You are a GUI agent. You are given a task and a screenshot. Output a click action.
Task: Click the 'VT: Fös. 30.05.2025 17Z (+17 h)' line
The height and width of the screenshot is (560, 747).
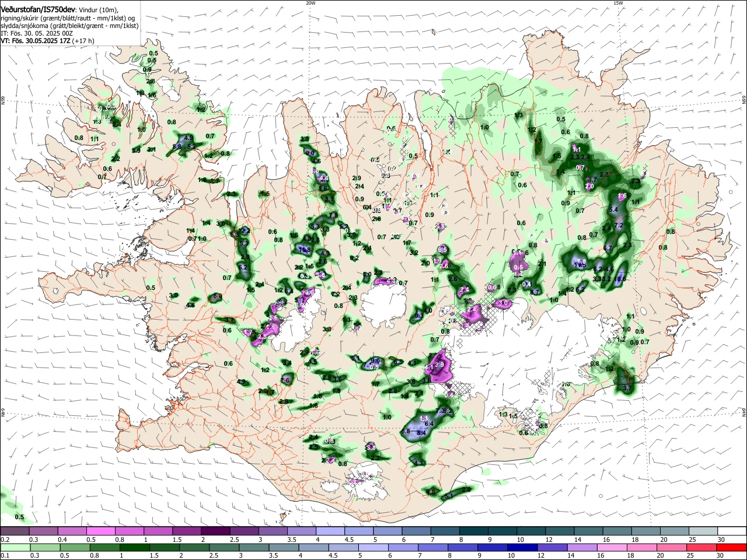click(x=47, y=41)
